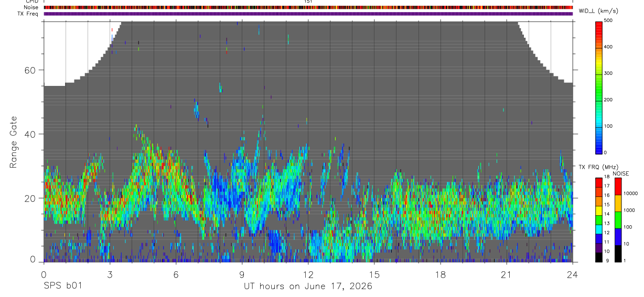Click the SPS b01 label

63,286
